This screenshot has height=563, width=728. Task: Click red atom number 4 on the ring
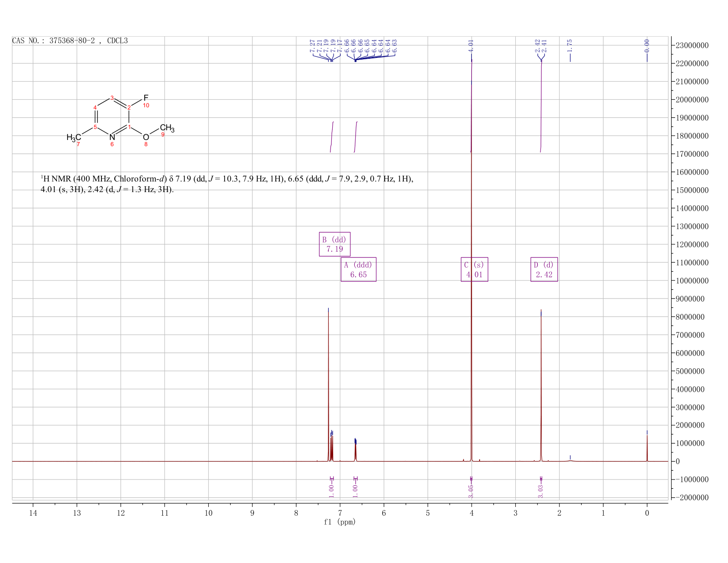point(95,107)
